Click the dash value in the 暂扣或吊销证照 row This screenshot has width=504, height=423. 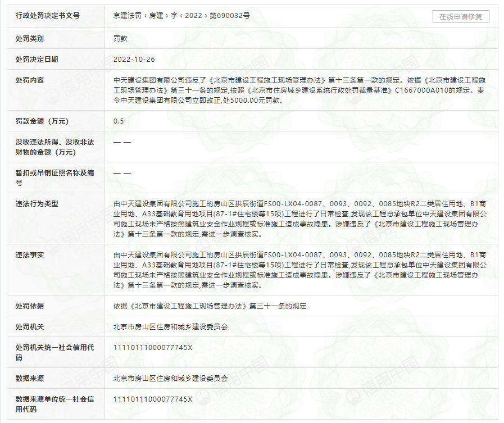[x=122, y=173]
